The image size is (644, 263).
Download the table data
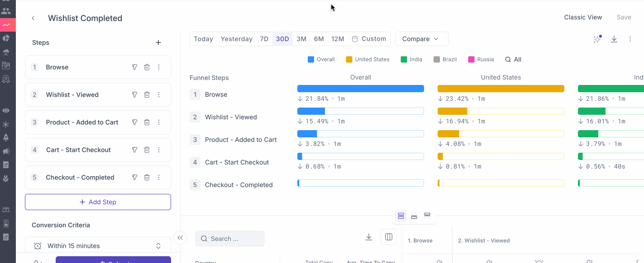[x=369, y=237]
